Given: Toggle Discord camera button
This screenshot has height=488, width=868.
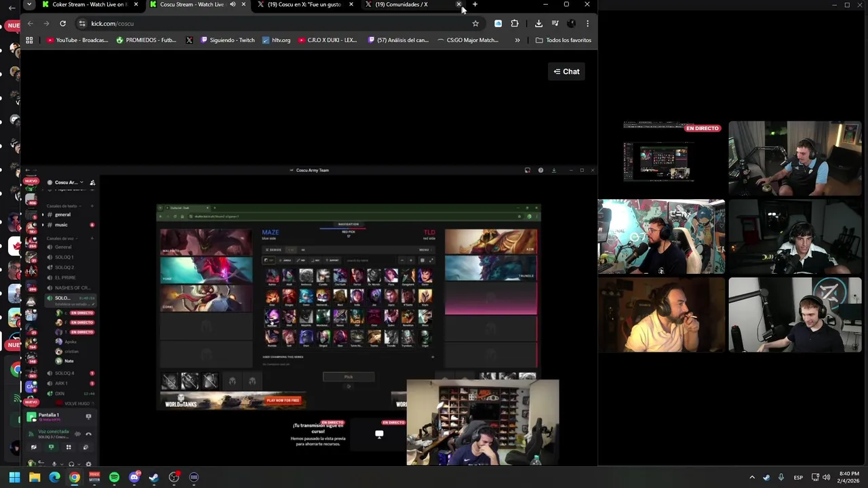Looking at the screenshot, I should (34, 447).
